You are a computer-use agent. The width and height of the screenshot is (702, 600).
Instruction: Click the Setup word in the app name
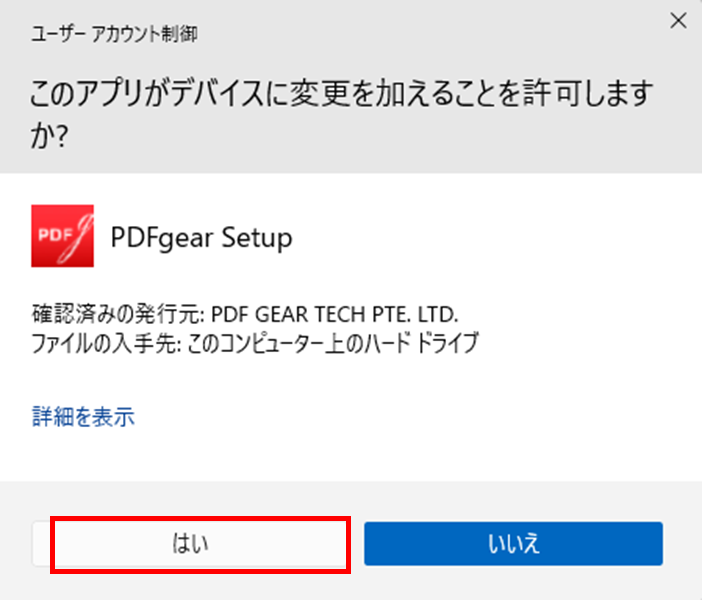[257, 237]
